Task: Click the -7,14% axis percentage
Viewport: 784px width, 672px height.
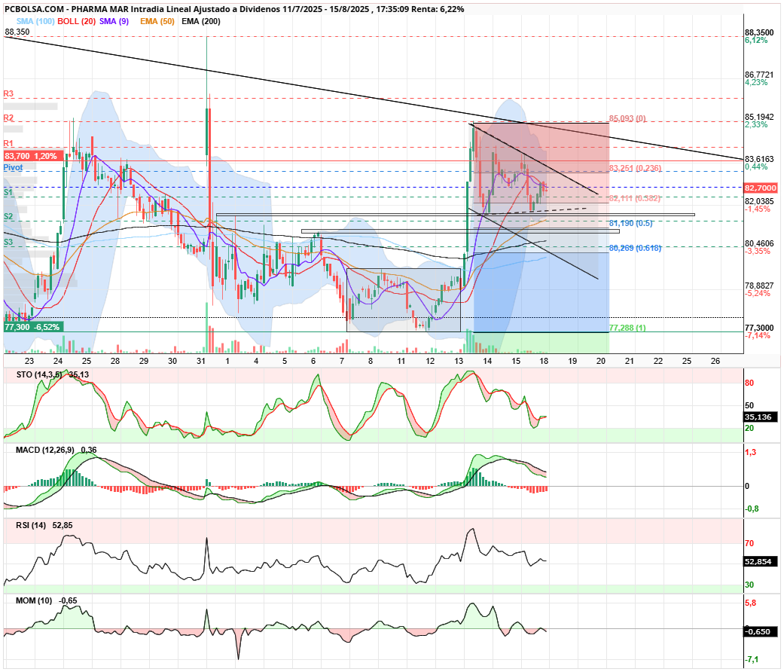Action: click(758, 335)
